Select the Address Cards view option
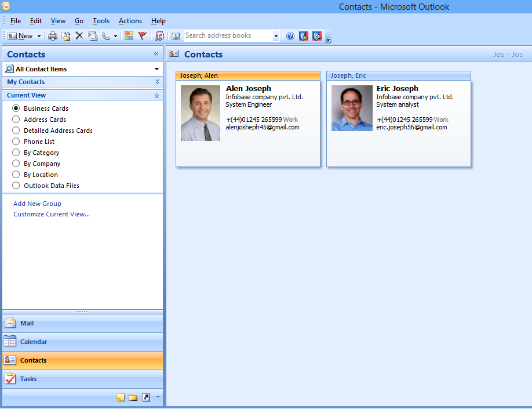This screenshot has height=409, width=532. 16,120
